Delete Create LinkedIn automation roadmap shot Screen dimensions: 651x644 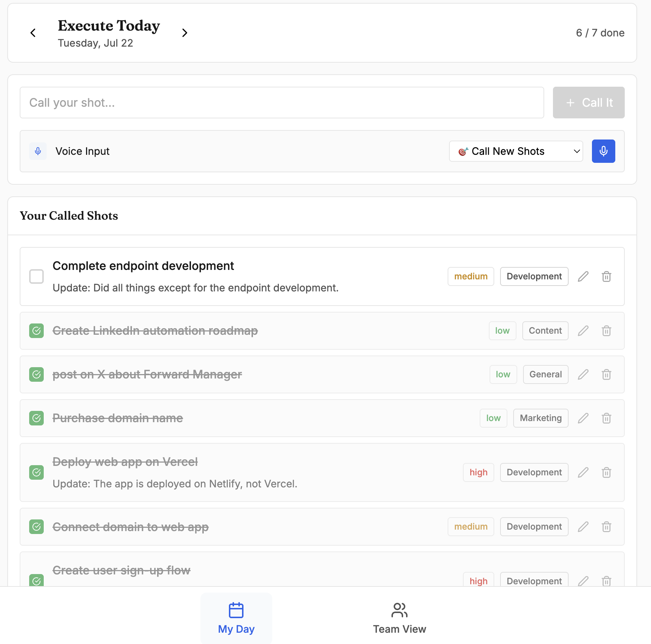(x=607, y=331)
